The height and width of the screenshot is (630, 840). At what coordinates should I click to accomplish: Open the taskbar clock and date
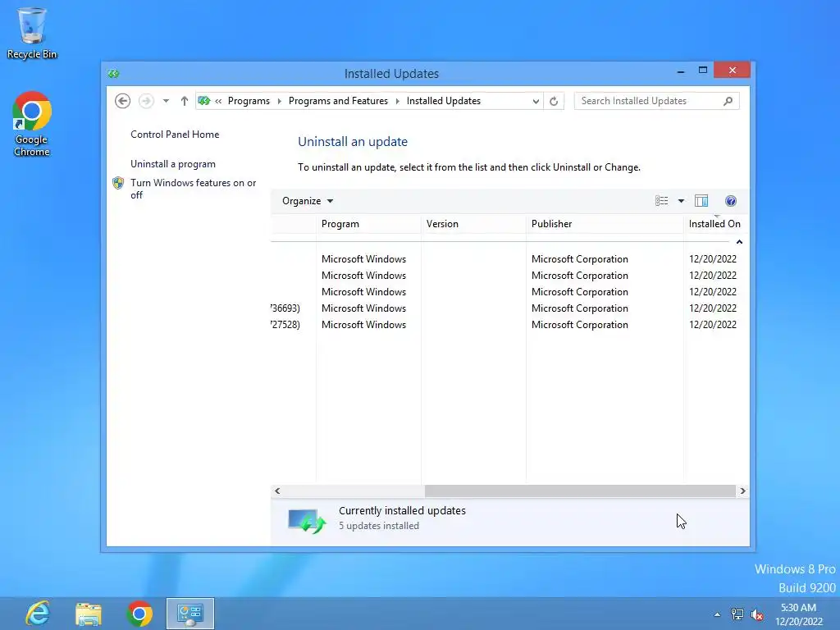pyautogui.click(x=798, y=614)
